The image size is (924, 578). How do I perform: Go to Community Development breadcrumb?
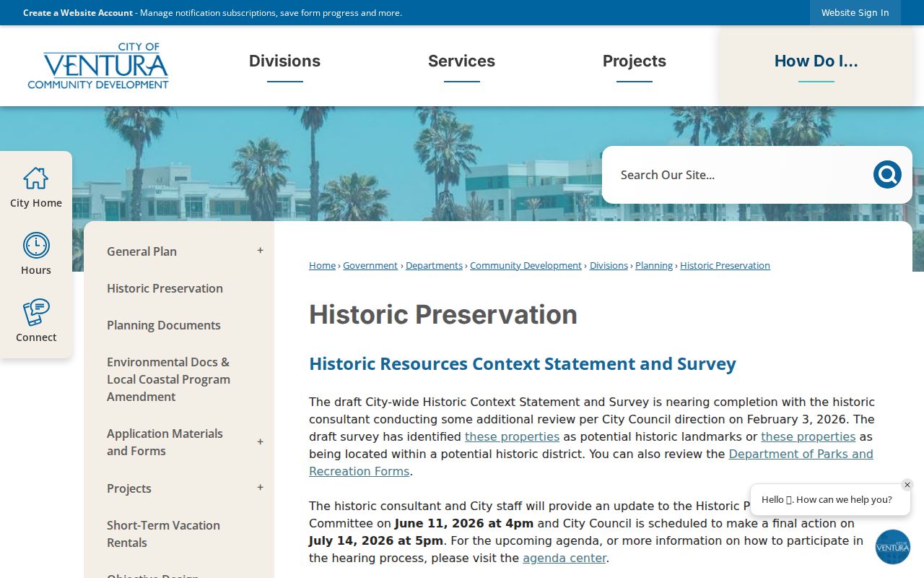click(x=526, y=265)
